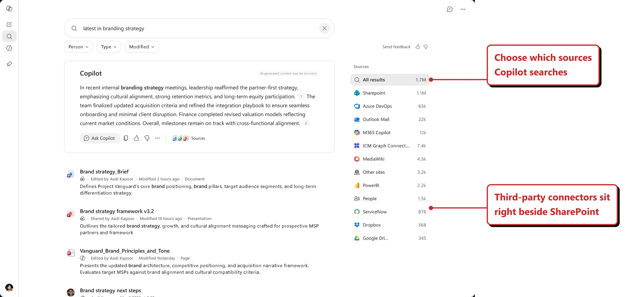Filter results by Google Drive source
Image resolution: width=644 pixels, height=297 pixels.
(x=390, y=238)
